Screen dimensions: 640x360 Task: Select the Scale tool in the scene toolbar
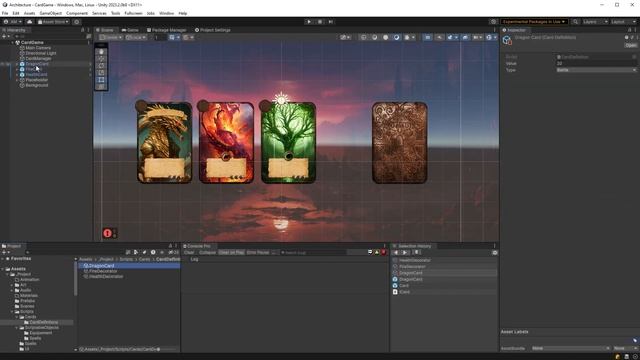tap(102, 73)
